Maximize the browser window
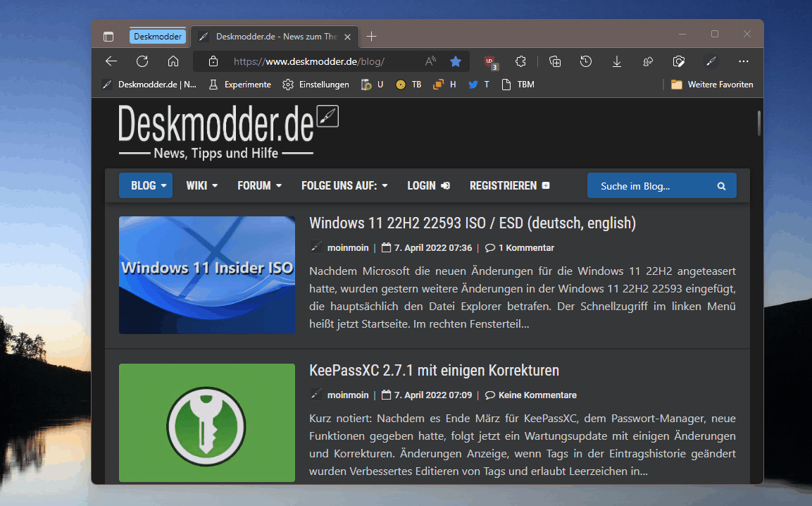This screenshot has height=506, width=812. click(715, 35)
